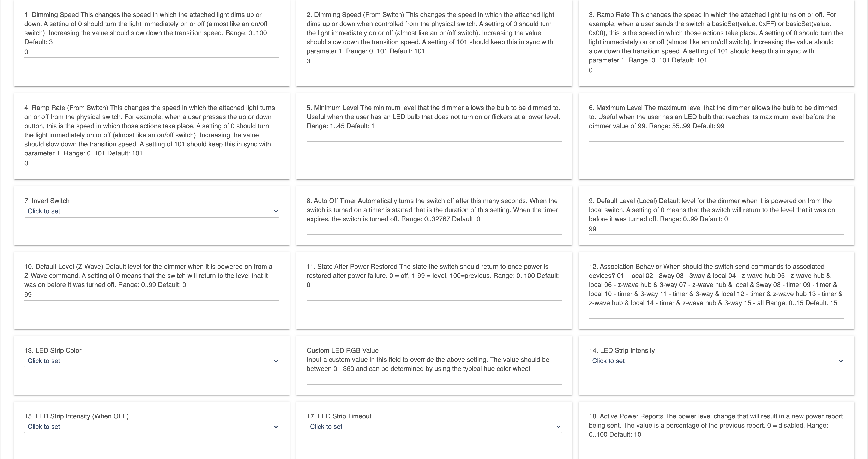The width and height of the screenshot is (868, 459).
Task: Open the Invert Switch dropdown
Action: (152, 212)
